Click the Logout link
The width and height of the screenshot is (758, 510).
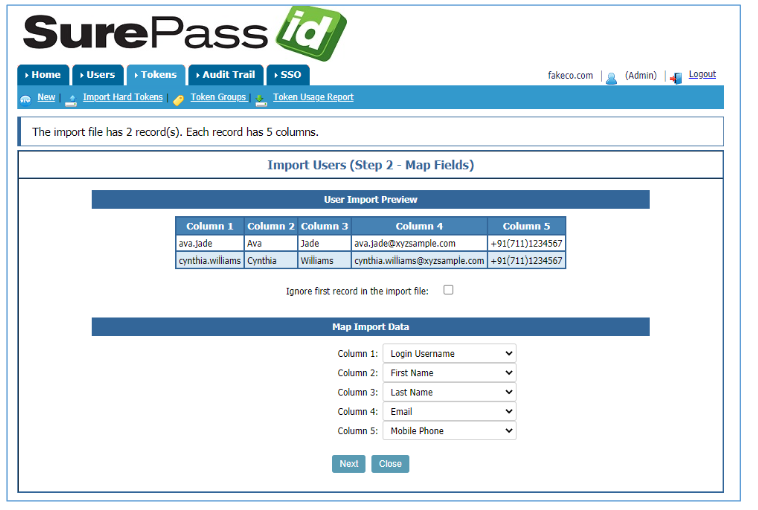[x=702, y=74]
